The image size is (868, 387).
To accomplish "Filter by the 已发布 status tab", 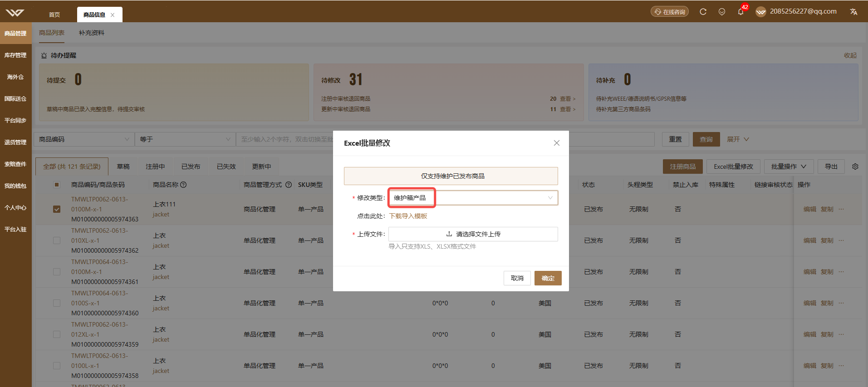I will coord(191,167).
